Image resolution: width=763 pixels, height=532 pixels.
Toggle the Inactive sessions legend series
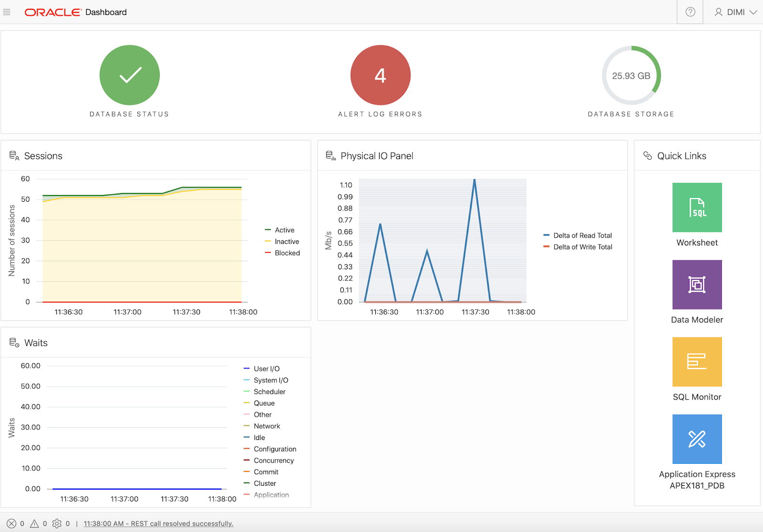pos(282,241)
